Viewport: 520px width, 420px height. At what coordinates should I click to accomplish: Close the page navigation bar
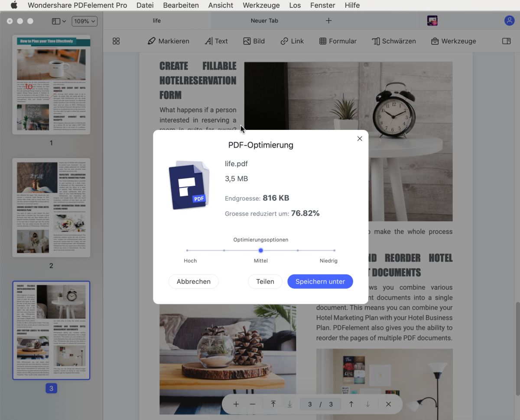[x=388, y=404]
